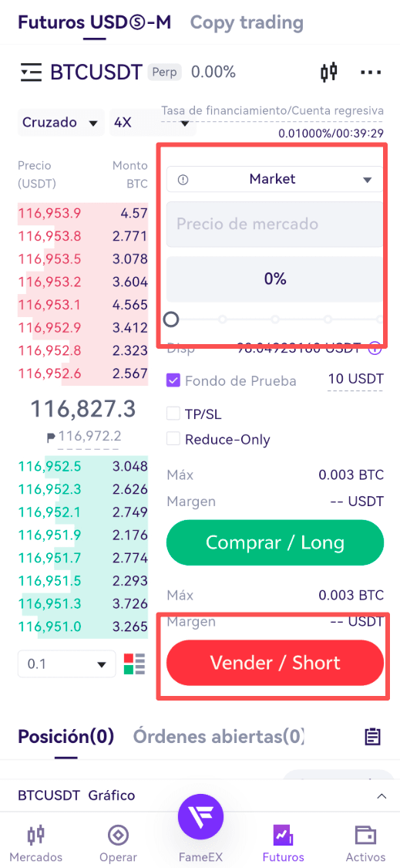Uncheck the Fondo de Prueba checkbox
This screenshot has width=400, height=868.
173,381
